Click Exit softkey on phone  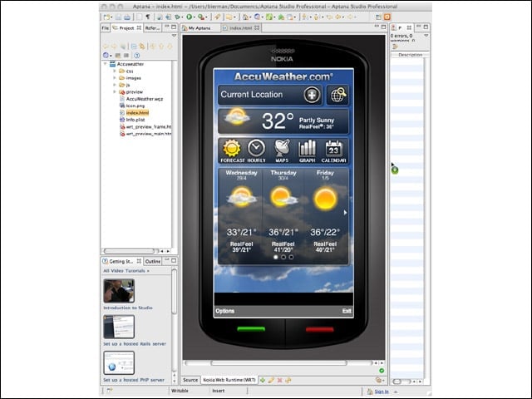(347, 311)
